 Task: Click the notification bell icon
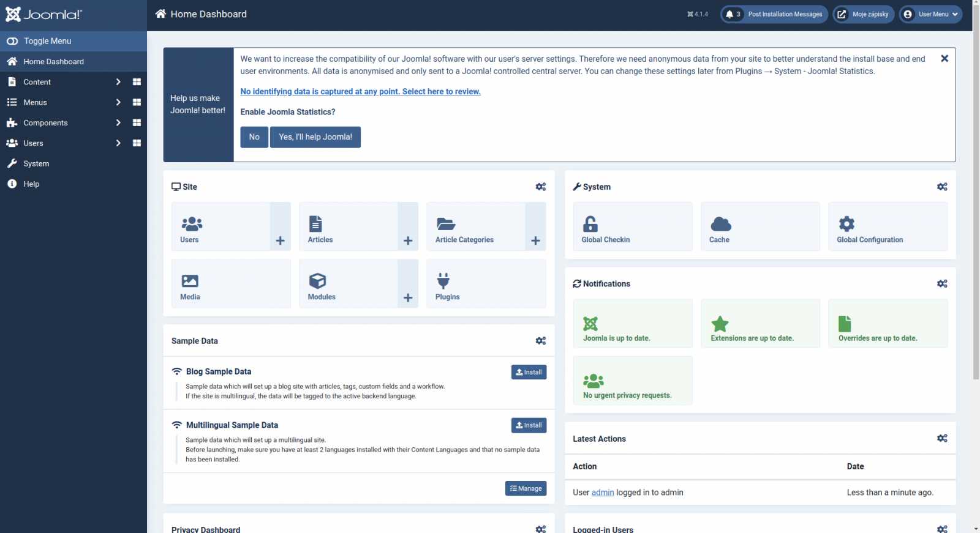729,14
